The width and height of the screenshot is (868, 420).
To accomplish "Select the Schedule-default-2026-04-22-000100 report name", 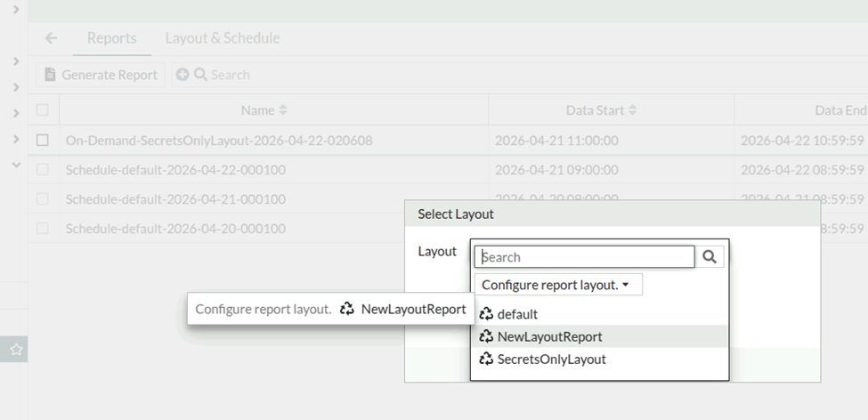I will click(175, 170).
